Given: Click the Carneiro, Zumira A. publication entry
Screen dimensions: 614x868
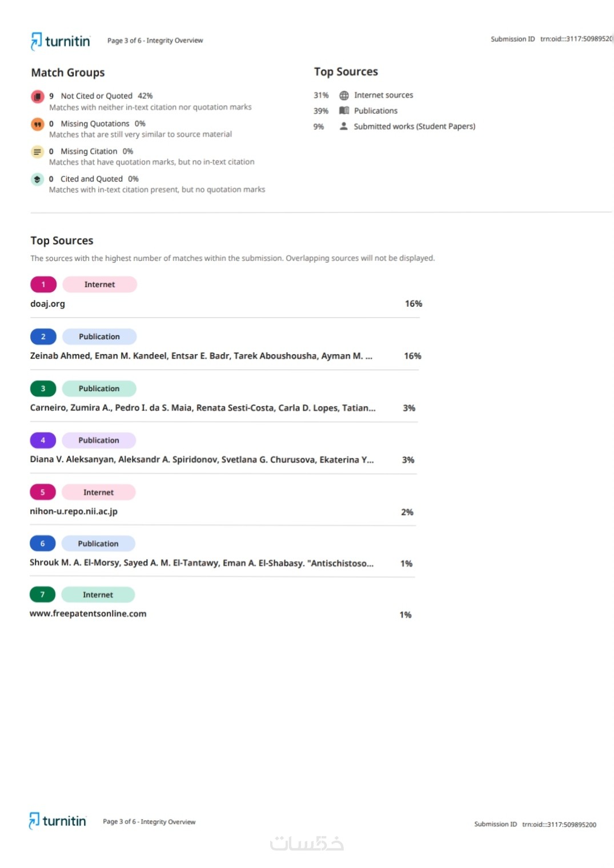Looking at the screenshot, I should click(203, 408).
